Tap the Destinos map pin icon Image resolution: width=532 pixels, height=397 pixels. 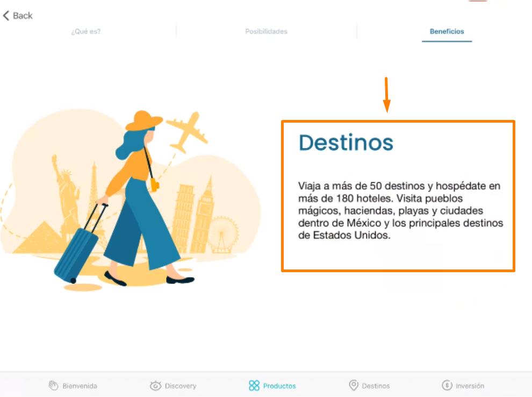pos(354,386)
